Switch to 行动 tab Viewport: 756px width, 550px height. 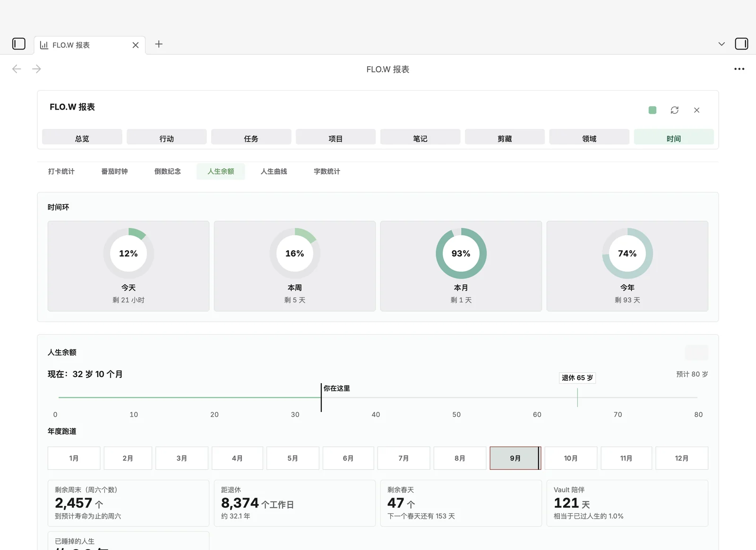coord(167,137)
